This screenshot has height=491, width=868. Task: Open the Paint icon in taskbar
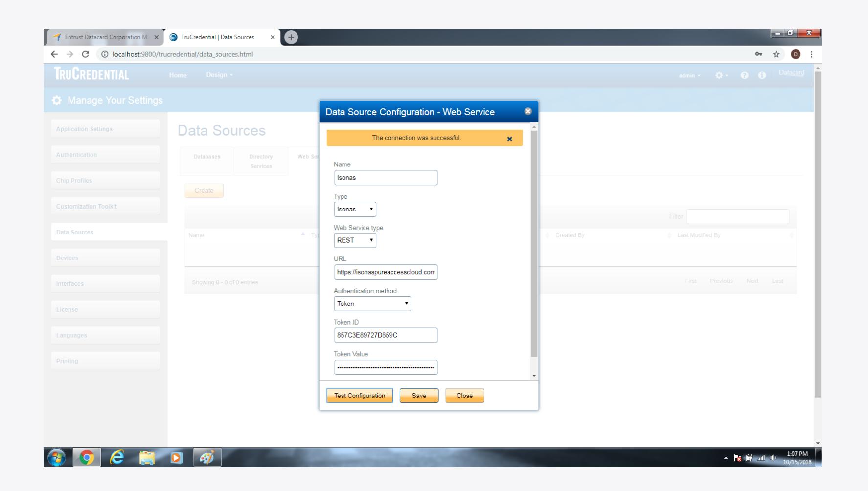click(207, 458)
